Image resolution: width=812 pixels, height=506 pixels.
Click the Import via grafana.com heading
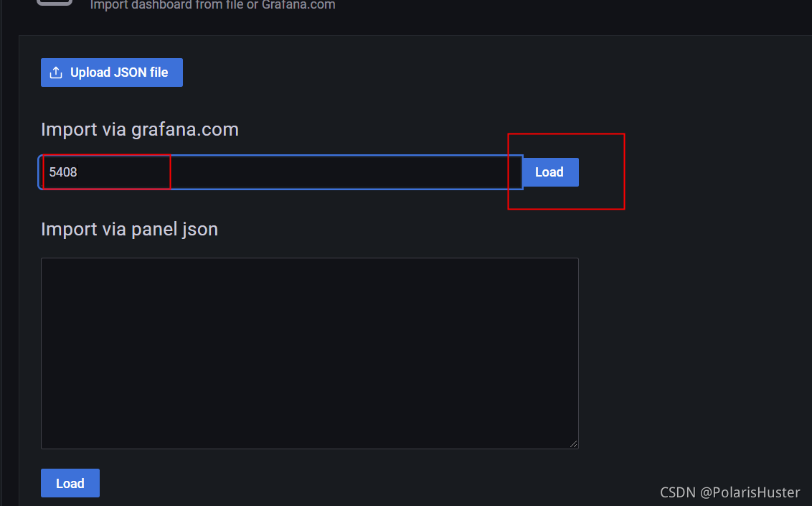point(139,129)
